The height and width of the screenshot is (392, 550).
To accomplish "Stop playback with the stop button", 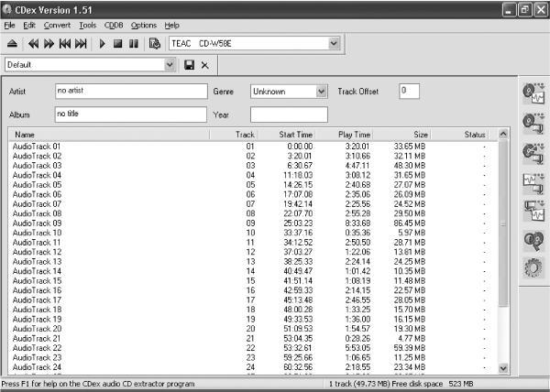I will 118,44.
